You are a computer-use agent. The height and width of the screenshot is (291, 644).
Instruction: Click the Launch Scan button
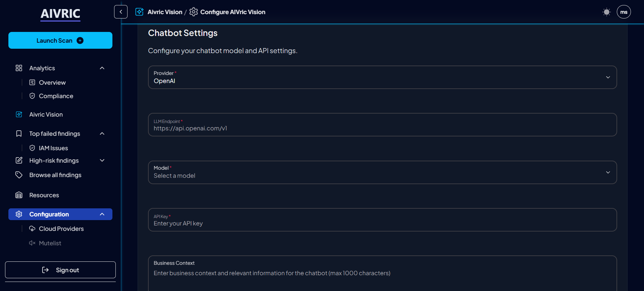click(60, 40)
